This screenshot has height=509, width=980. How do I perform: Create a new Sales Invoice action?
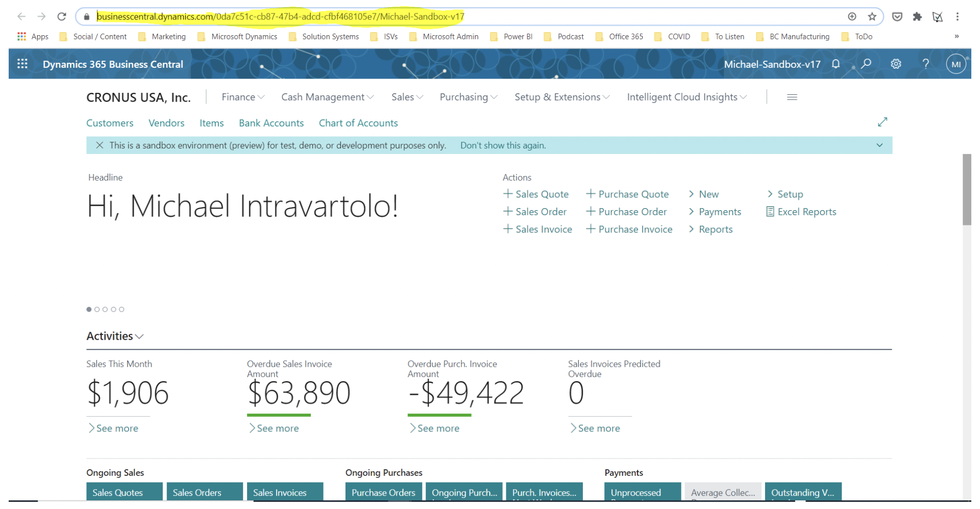coord(537,229)
